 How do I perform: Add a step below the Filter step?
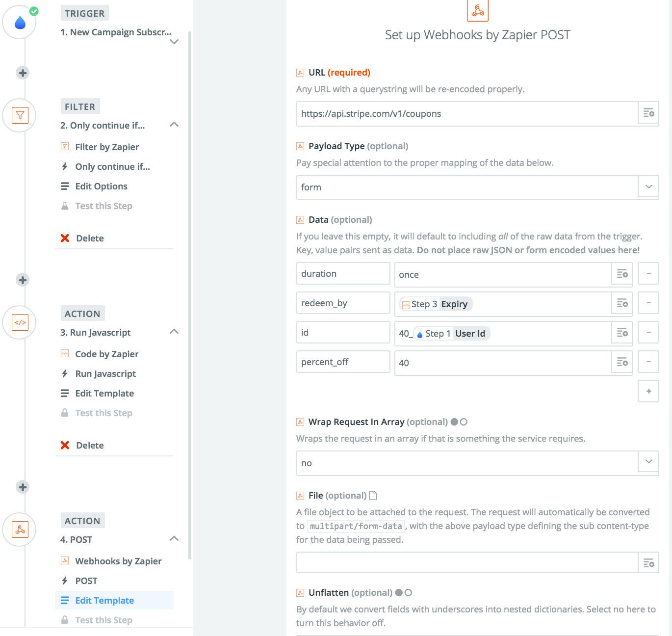23,280
